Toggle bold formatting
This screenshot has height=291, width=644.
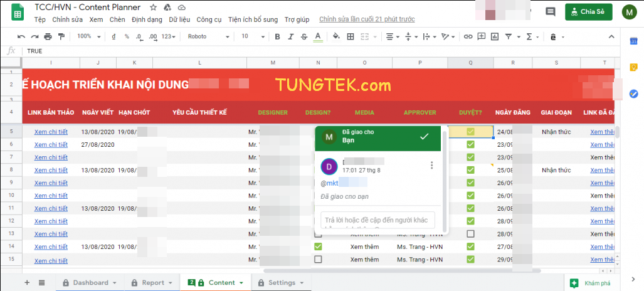click(277, 36)
